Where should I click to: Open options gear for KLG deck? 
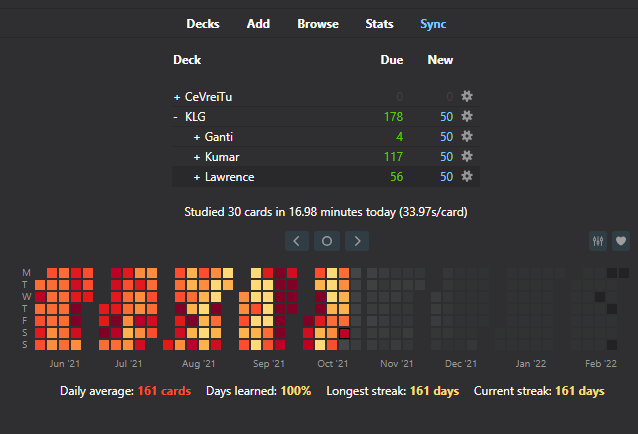tap(467, 117)
